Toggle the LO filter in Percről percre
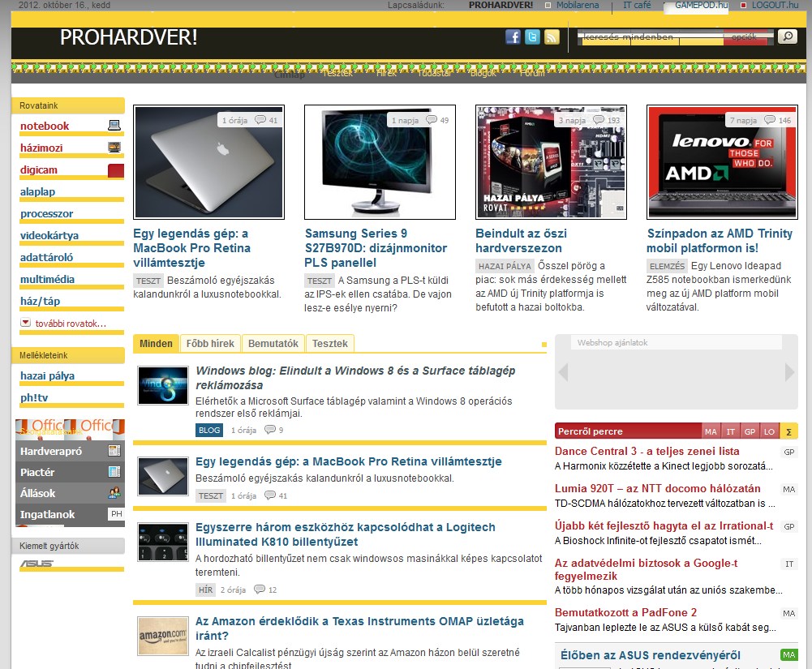Viewport: 812px width, 669px height. pyautogui.click(x=769, y=431)
